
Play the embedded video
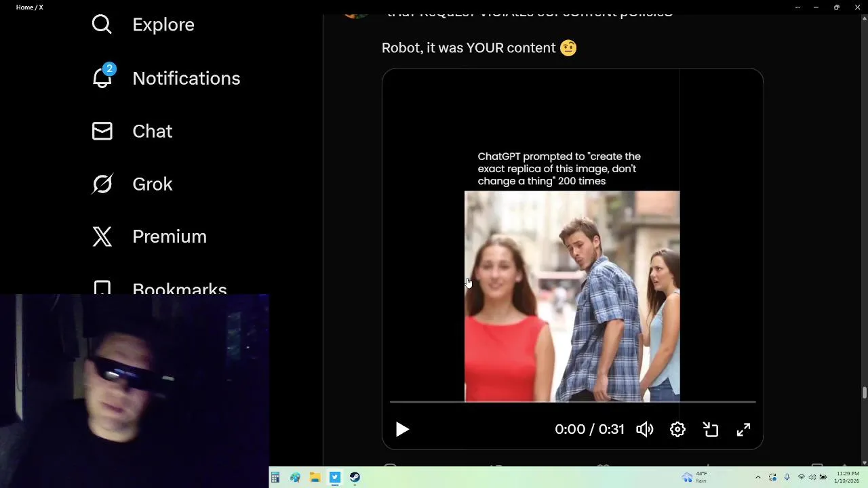(402, 429)
